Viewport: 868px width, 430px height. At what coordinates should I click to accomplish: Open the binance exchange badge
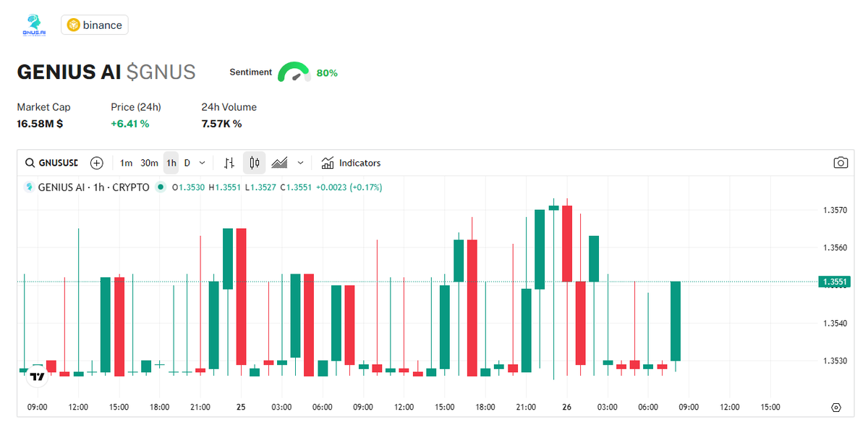pyautogui.click(x=95, y=25)
